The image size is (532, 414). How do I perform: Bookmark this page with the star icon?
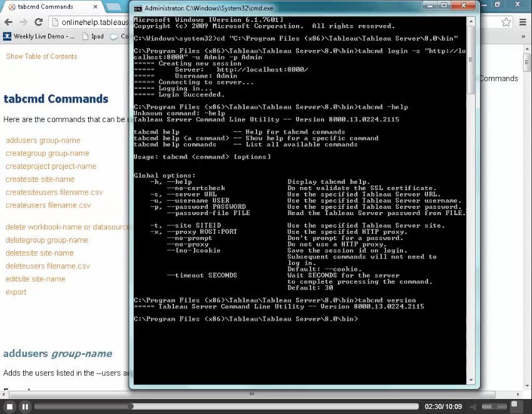(506, 22)
